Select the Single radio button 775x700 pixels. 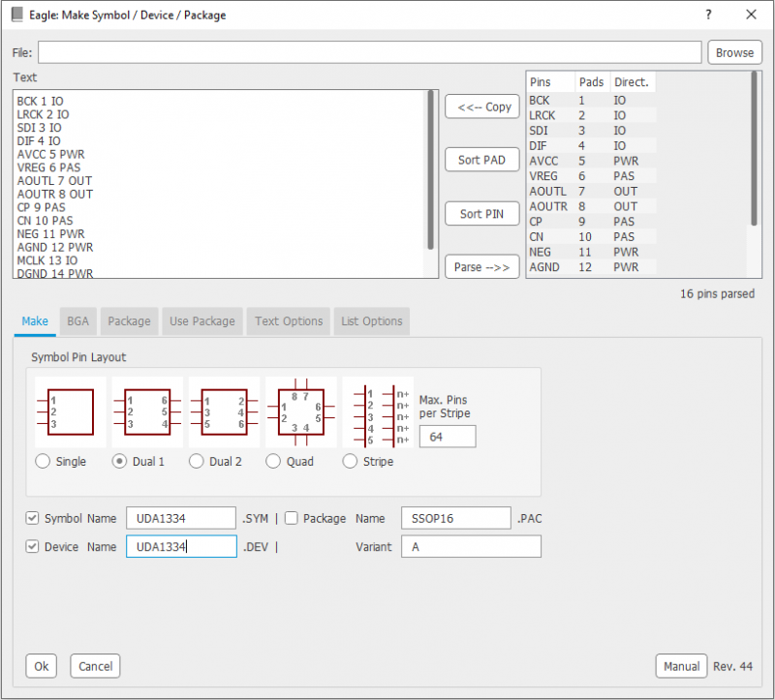point(43,462)
